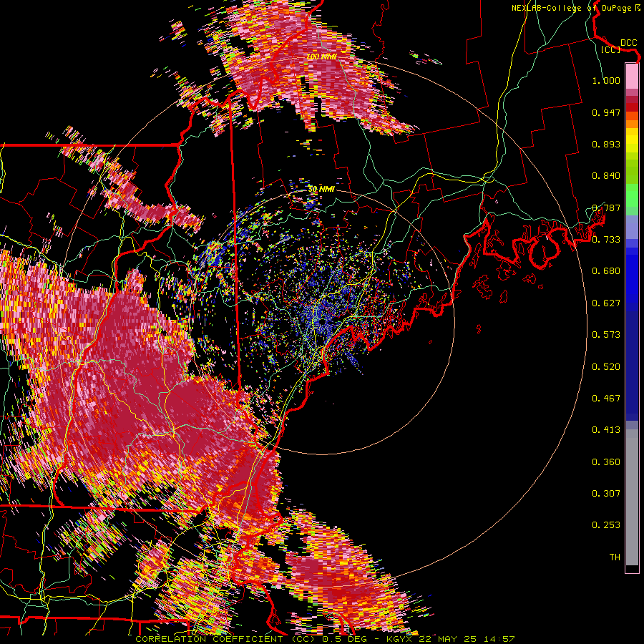Click the 0.840 legend value
This screenshot has width=644, height=644.
point(606,176)
